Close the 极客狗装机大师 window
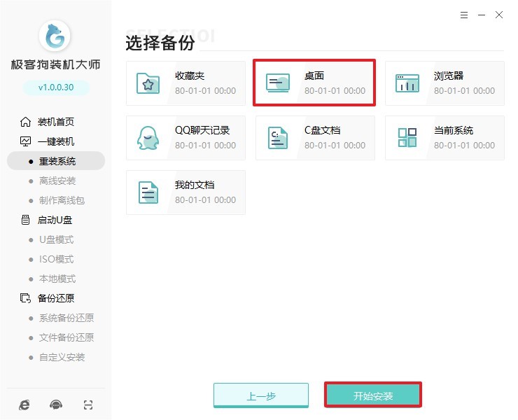This screenshot has height=420, width=518. 499,15
